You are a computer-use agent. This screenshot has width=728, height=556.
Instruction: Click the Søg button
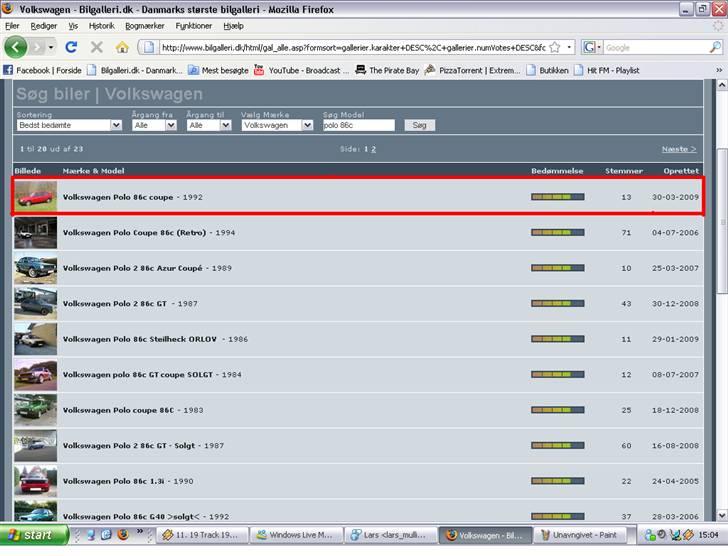[x=419, y=126]
